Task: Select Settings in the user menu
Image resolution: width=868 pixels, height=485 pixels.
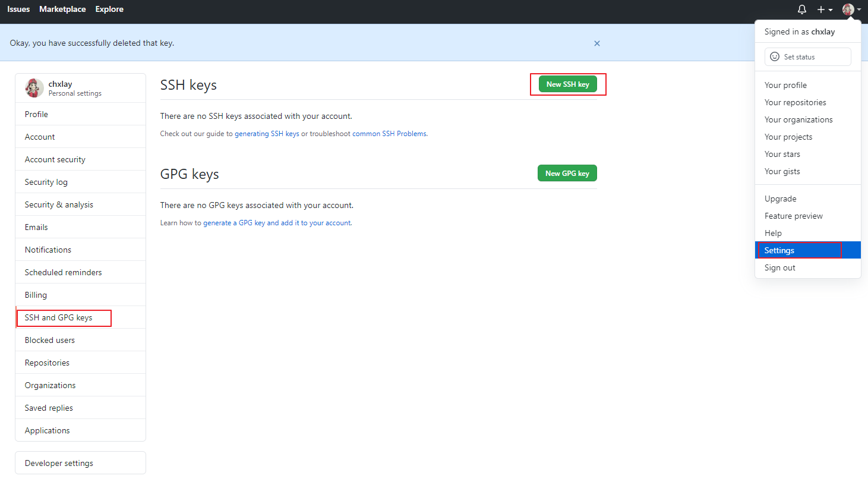Action: click(807, 250)
